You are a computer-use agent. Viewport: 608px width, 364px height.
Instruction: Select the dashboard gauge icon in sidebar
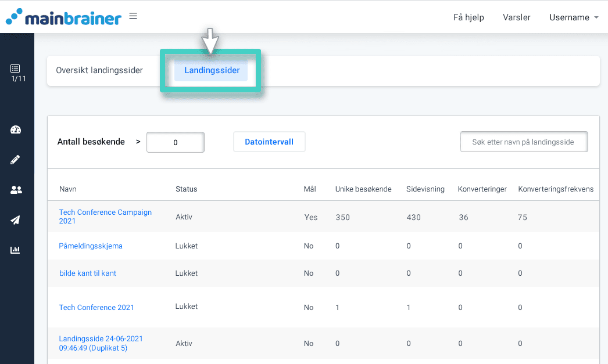point(16,129)
